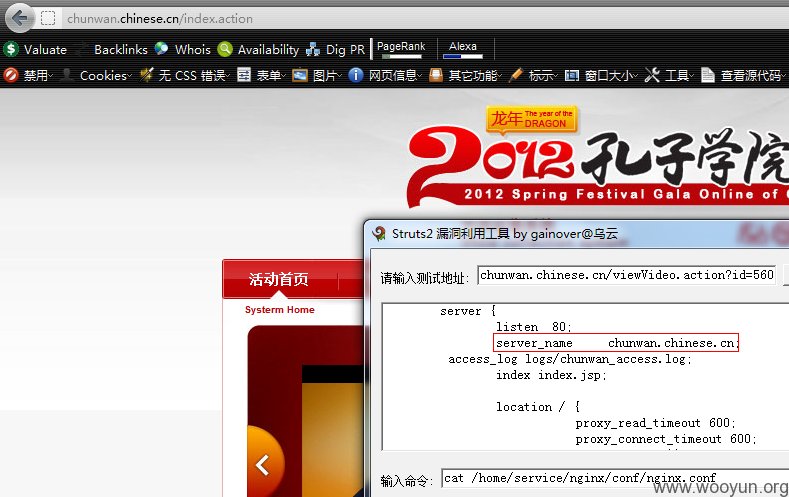Click the site identity icon in address bar
The image size is (789, 497).
[x=48, y=19]
